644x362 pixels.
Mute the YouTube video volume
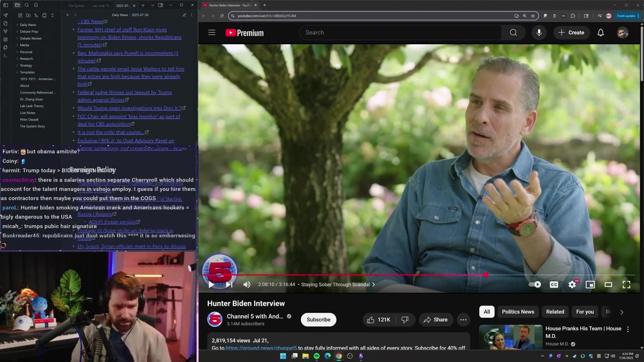pos(247,285)
